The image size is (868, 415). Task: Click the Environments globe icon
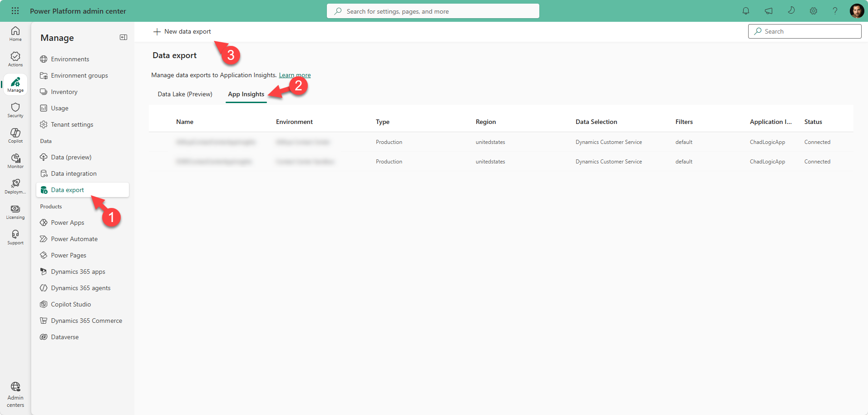tap(44, 59)
